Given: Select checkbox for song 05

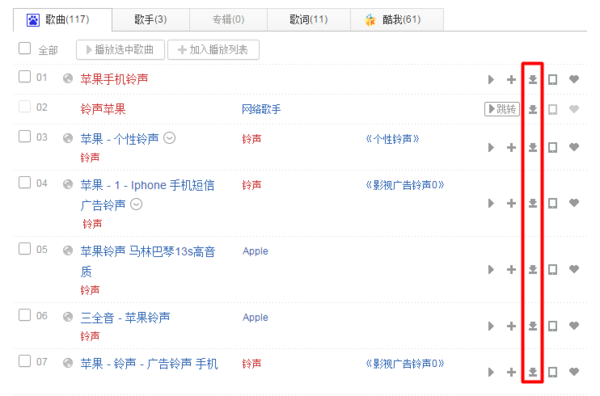Looking at the screenshot, I should coord(25,249).
